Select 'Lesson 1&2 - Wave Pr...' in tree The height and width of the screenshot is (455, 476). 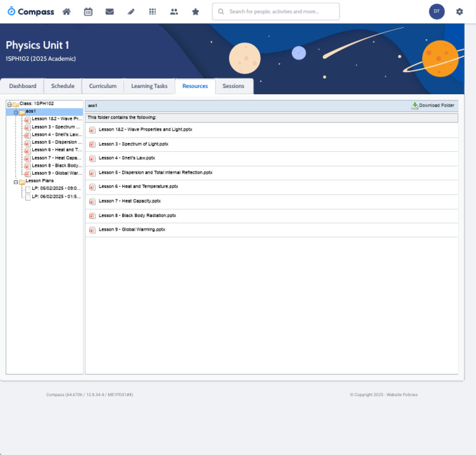57,118
